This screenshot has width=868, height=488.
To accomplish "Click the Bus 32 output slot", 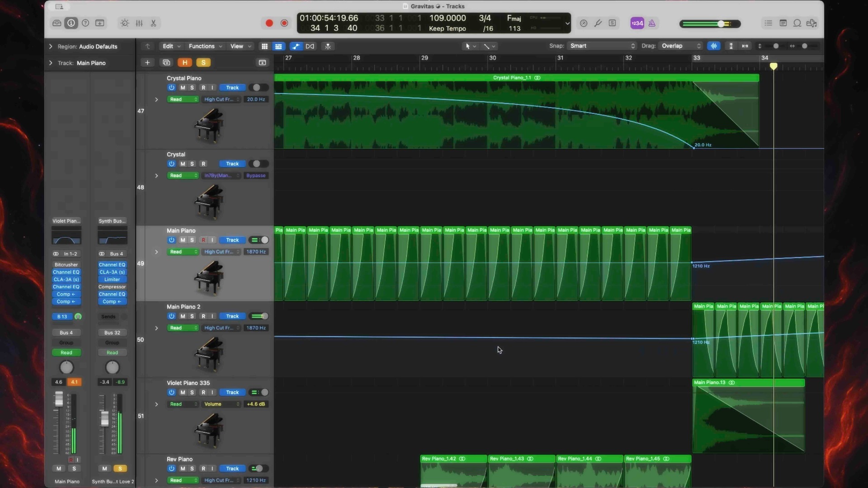I will 112,333.
